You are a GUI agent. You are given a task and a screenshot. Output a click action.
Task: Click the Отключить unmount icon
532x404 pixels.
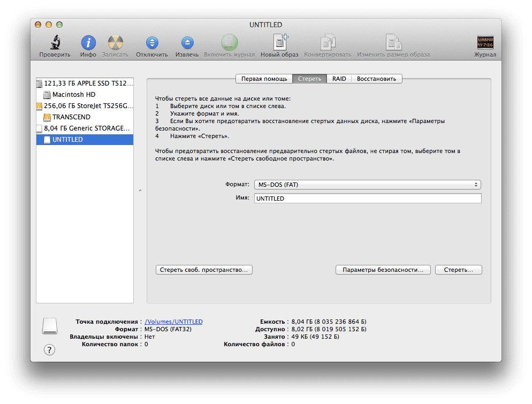click(x=152, y=43)
